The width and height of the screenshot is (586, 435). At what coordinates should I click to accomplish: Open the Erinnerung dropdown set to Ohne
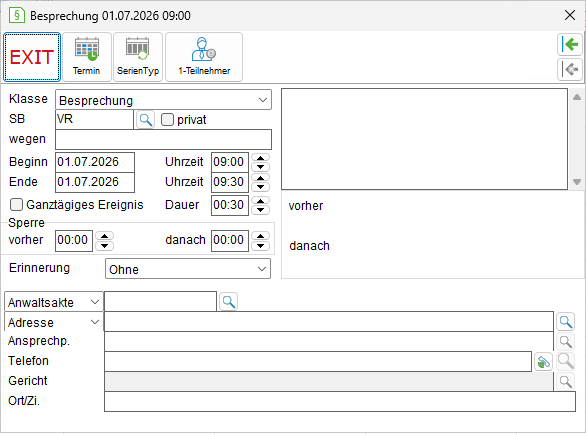click(x=188, y=269)
